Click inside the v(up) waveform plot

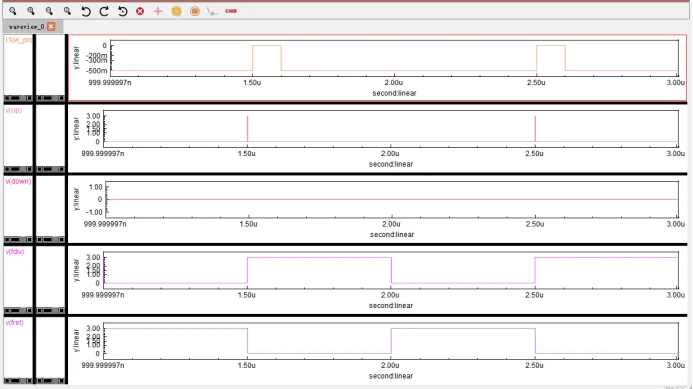point(391,129)
